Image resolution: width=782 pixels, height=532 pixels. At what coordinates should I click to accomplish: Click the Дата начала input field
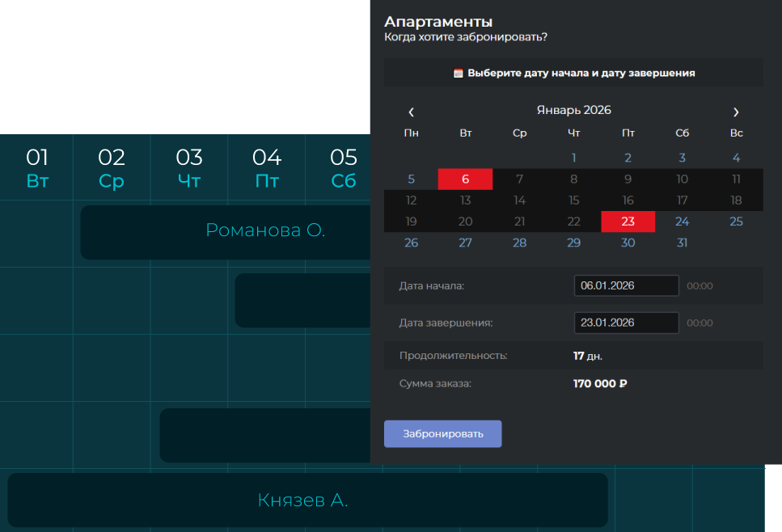click(626, 285)
